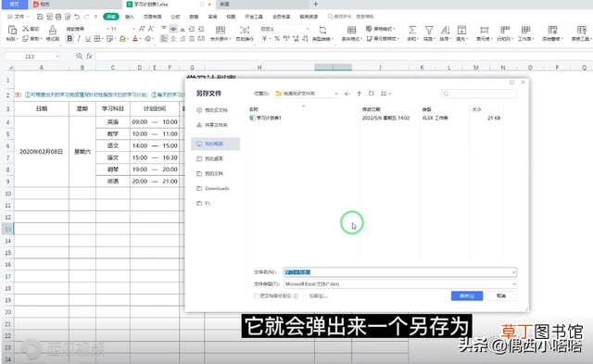
Task: Select the green Home ribbon tab
Action: pyautogui.click(x=111, y=17)
